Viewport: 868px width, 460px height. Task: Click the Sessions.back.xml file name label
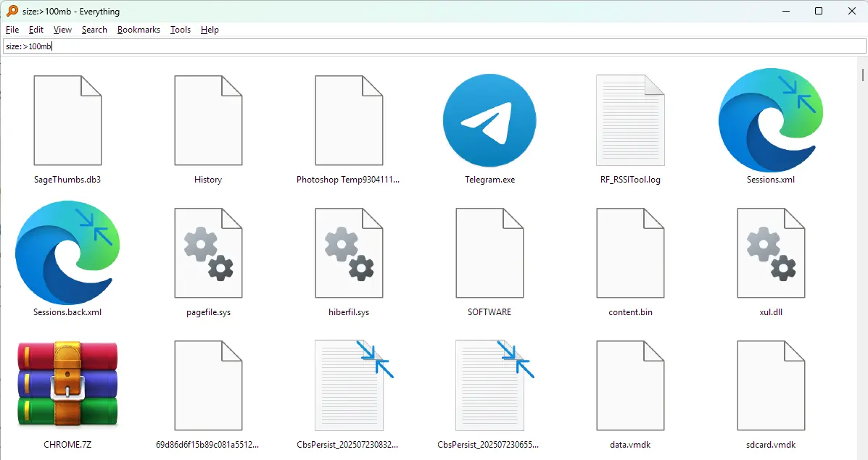click(x=67, y=312)
